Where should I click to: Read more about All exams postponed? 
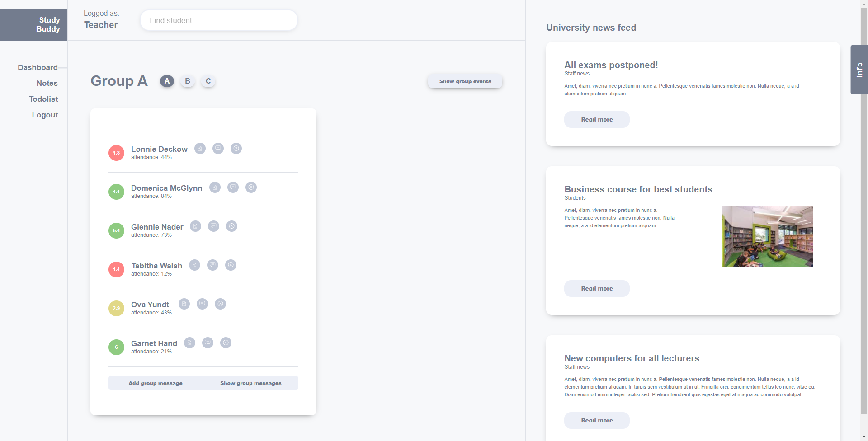597,120
